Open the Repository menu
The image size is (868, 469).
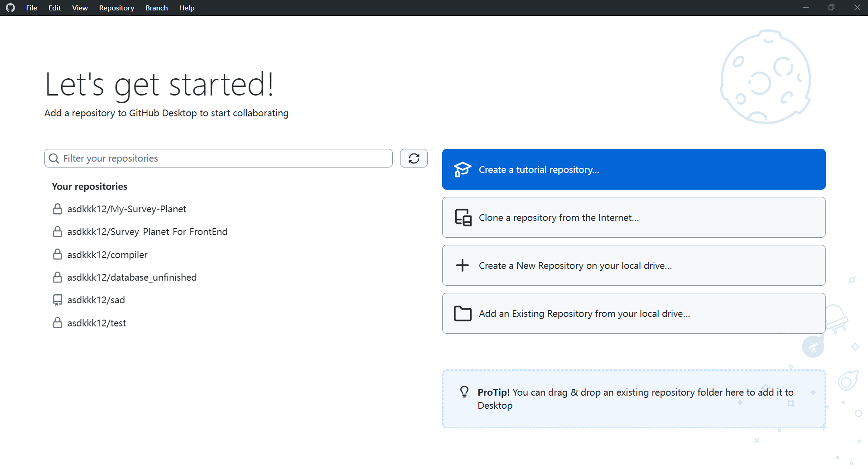pos(116,8)
